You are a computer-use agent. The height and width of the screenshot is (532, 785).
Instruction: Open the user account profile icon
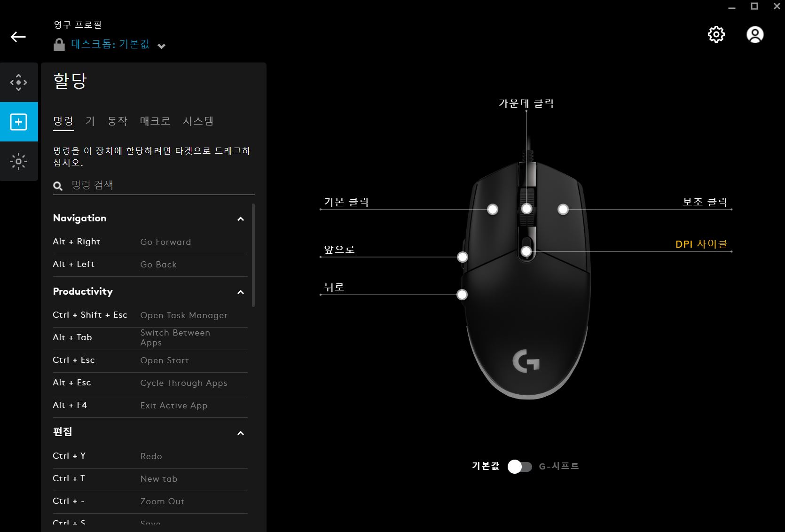tap(755, 34)
